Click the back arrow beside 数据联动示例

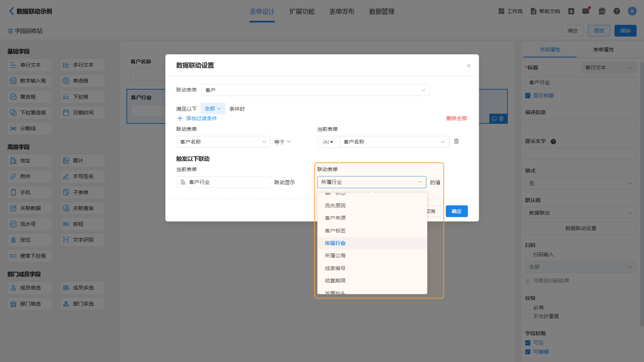11,11
